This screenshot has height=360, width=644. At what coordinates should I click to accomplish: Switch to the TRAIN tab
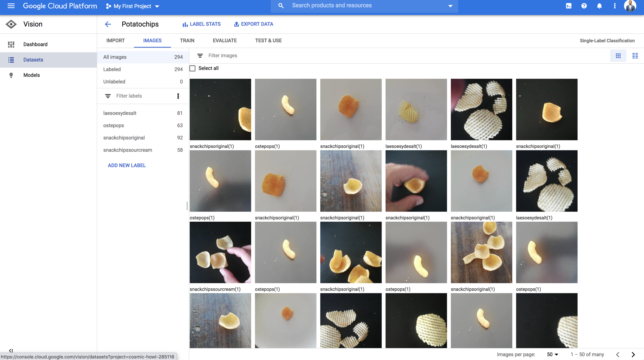(x=187, y=41)
